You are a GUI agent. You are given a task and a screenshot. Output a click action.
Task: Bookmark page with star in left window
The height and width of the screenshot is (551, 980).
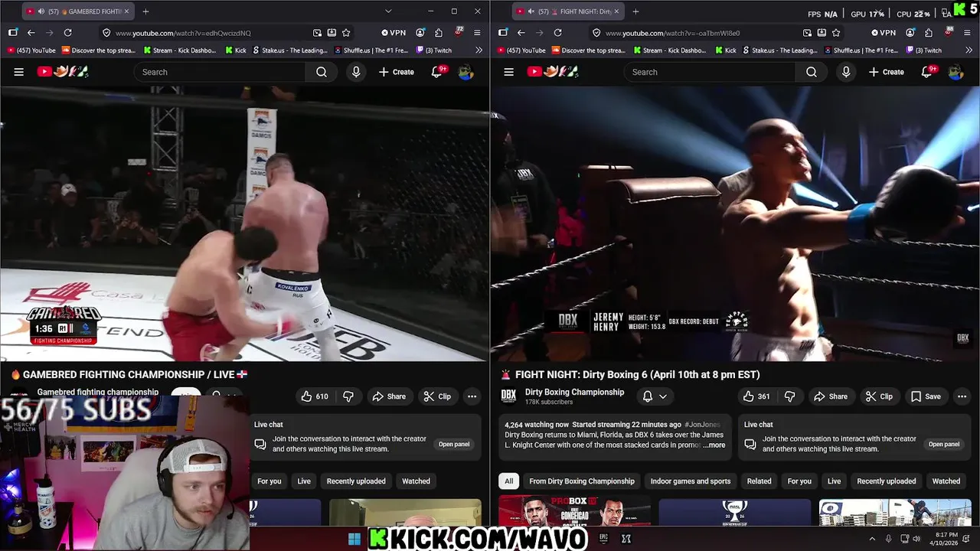tap(346, 33)
